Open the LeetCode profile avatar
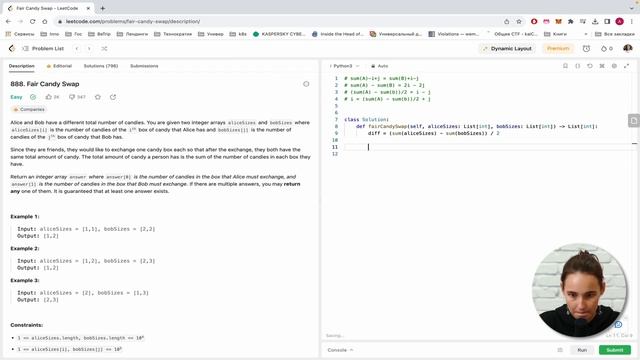This screenshot has height=360, width=640. [x=628, y=49]
